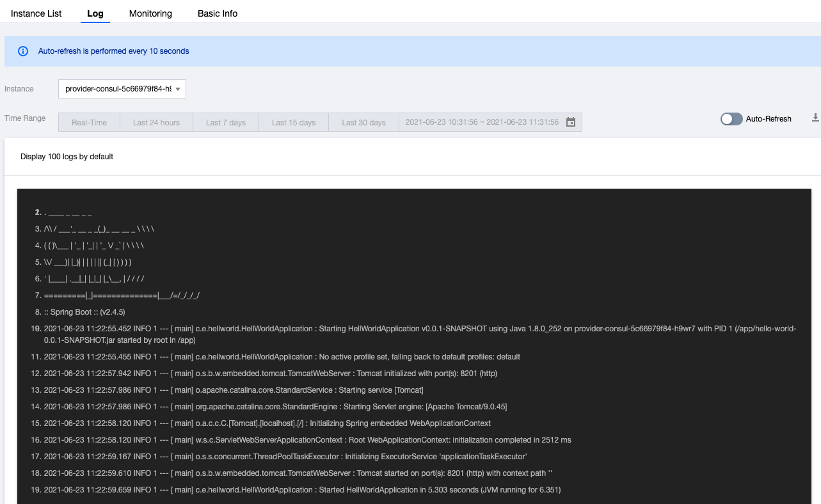Click the info icon in the auto-refresh banner
Image resolution: width=821 pixels, height=504 pixels.
(23, 51)
